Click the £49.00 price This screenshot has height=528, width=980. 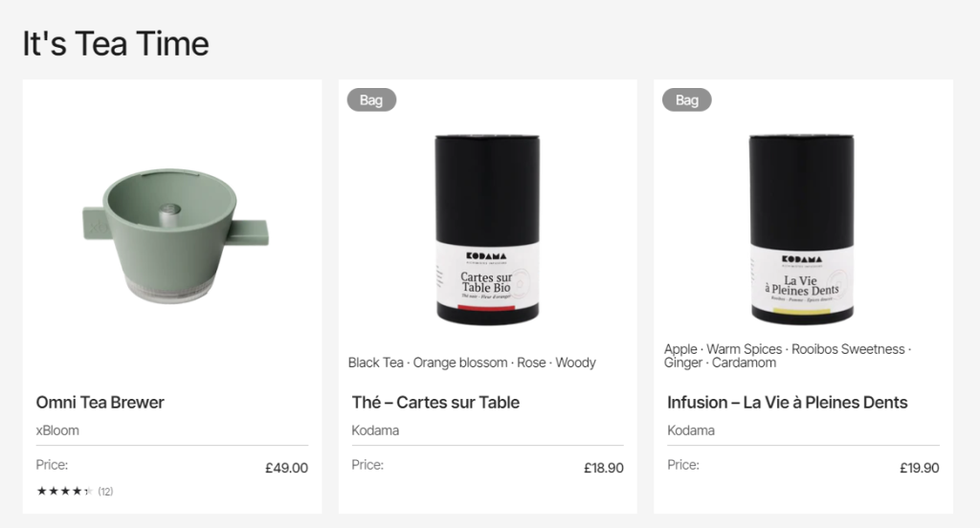pyautogui.click(x=286, y=468)
